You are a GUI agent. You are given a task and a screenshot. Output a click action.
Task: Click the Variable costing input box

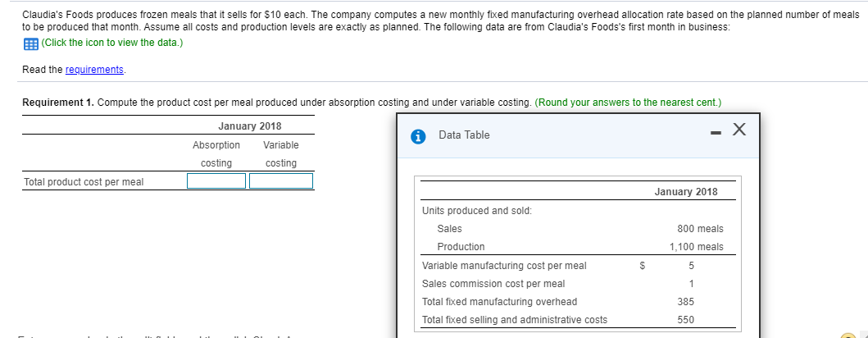click(281, 181)
